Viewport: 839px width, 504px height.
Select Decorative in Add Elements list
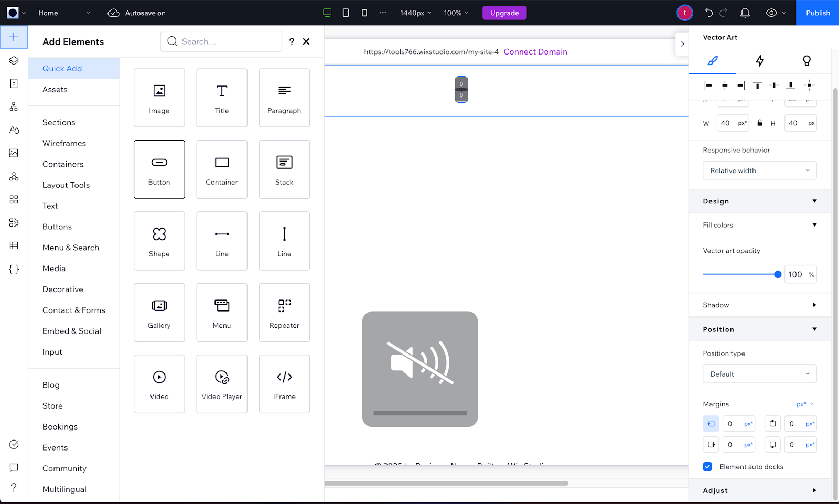(x=63, y=289)
